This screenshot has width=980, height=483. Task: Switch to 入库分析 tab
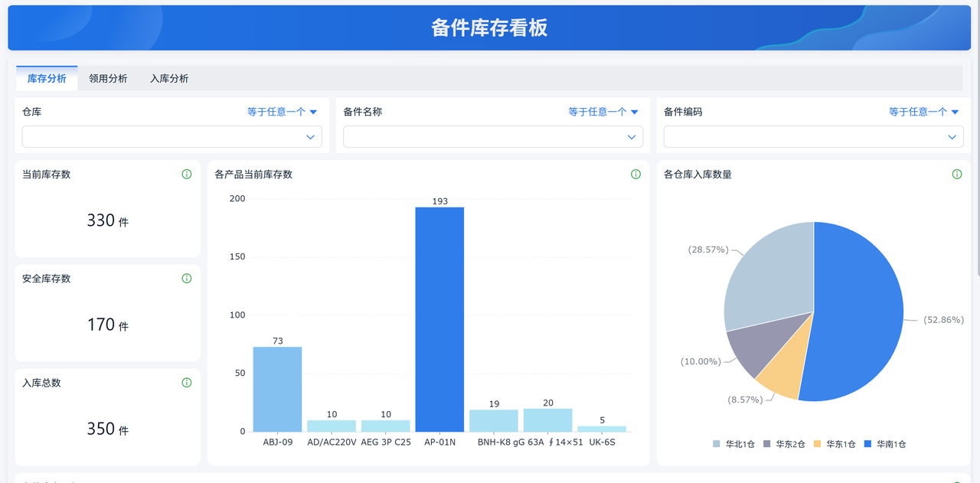pos(169,78)
